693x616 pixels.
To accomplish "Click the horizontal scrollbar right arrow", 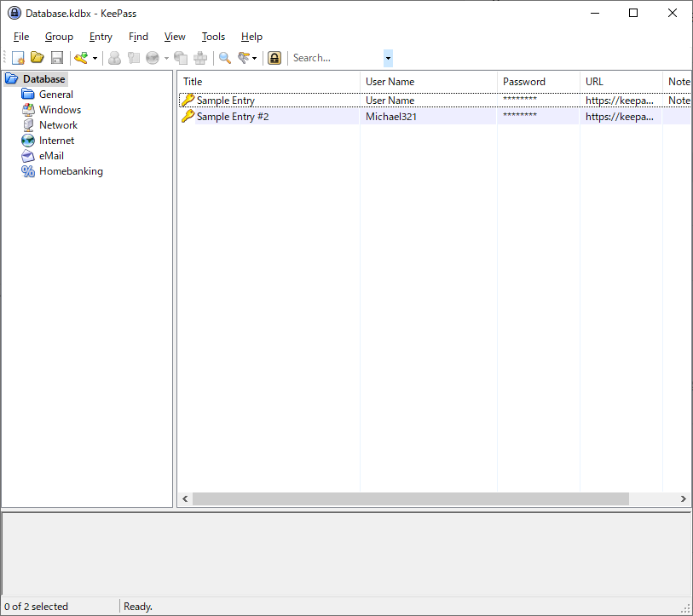I will tap(683, 498).
